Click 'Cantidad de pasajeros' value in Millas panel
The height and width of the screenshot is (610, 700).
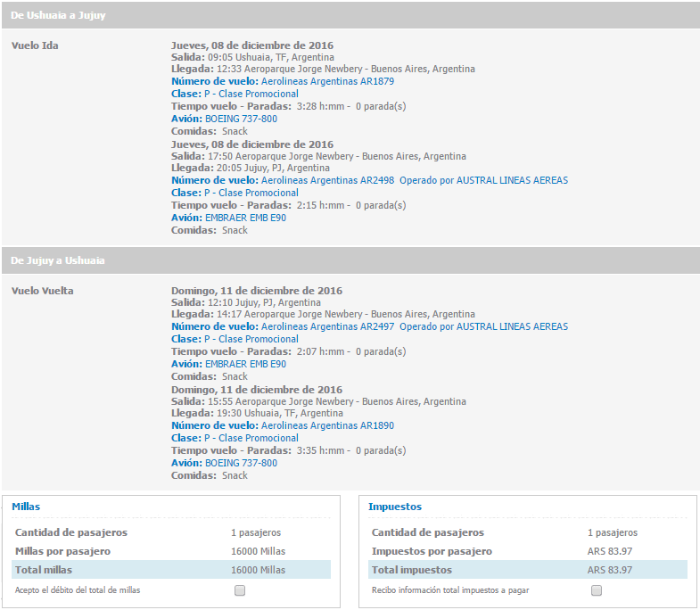pos(256,532)
